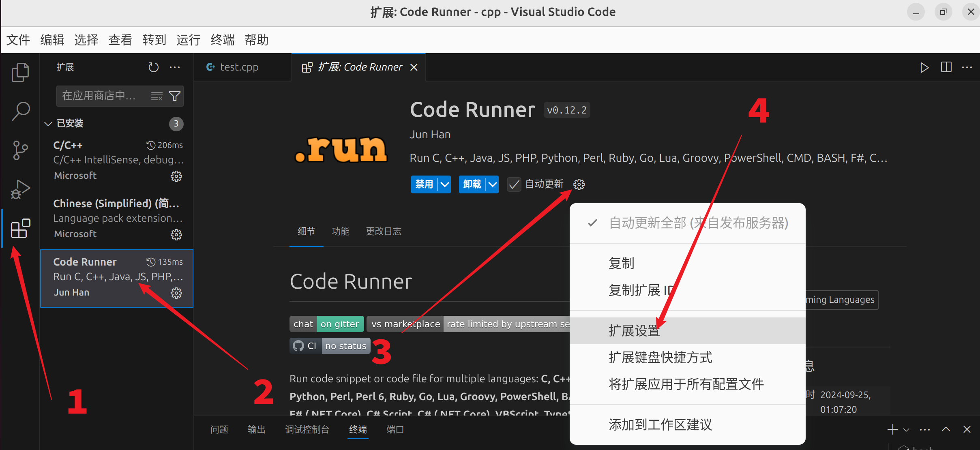Viewport: 980px width, 450px height.
Task: Collapse the 已安装 extensions section
Action: pyautogui.click(x=48, y=123)
